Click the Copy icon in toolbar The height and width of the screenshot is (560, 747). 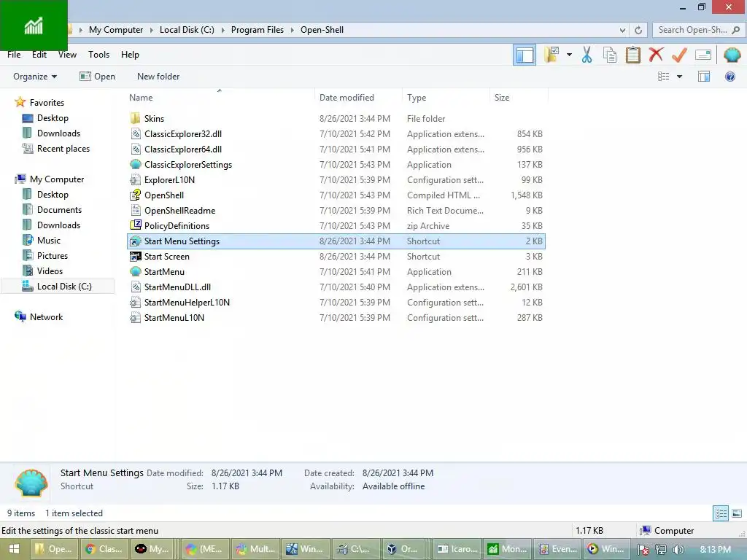point(610,55)
